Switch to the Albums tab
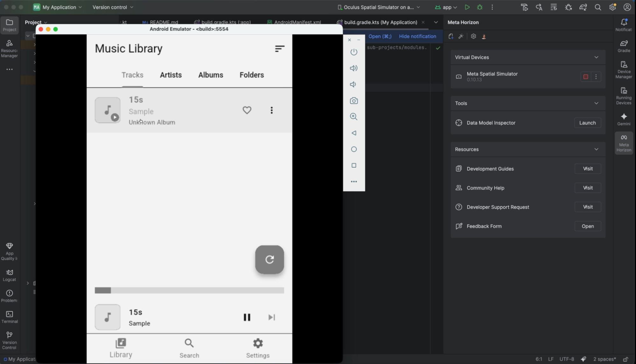This screenshot has width=636, height=364. click(211, 75)
